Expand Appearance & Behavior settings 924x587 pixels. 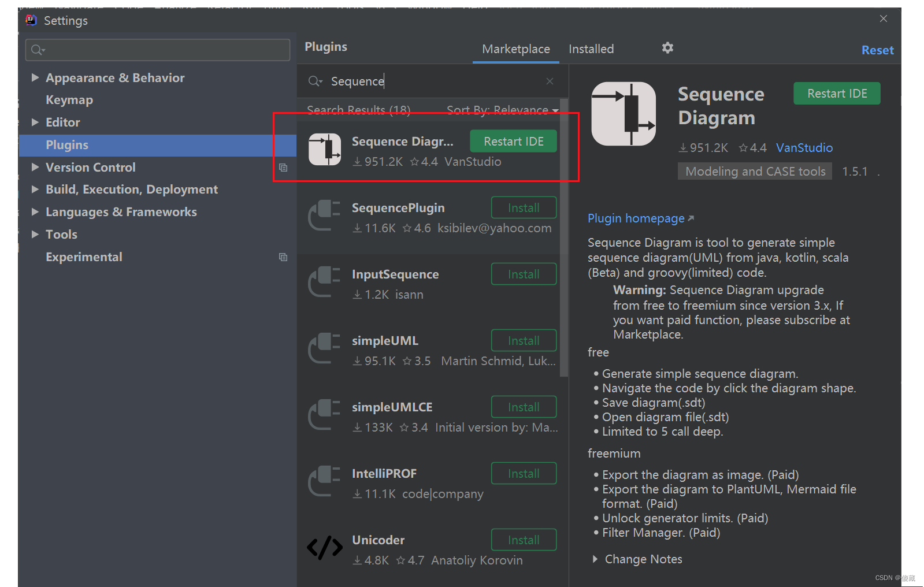pos(35,77)
